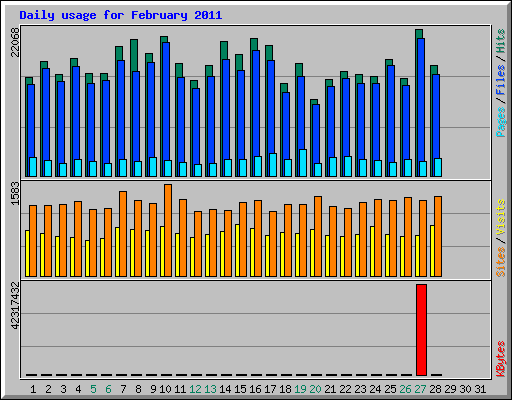The height and width of the screenshot is (400, 512).
Task: Click the day 8 axis label
Action: pyautogui.click(x=138, y=389)
